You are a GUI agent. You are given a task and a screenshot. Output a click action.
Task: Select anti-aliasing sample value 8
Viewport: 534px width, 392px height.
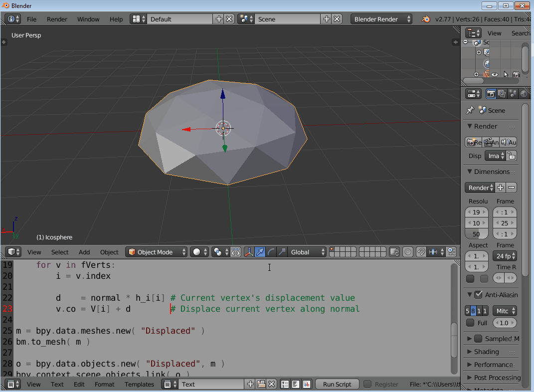tap(473, 311)
